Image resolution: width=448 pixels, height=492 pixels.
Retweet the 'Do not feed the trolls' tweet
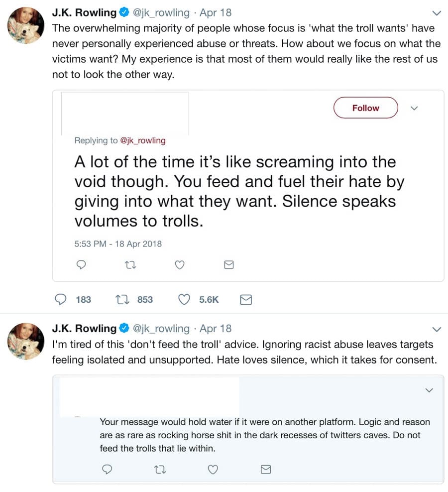coord(160,469)
